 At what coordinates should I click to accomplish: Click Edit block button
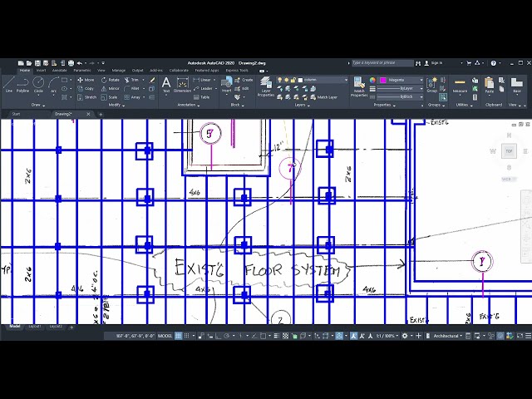(x=242, y=89)
